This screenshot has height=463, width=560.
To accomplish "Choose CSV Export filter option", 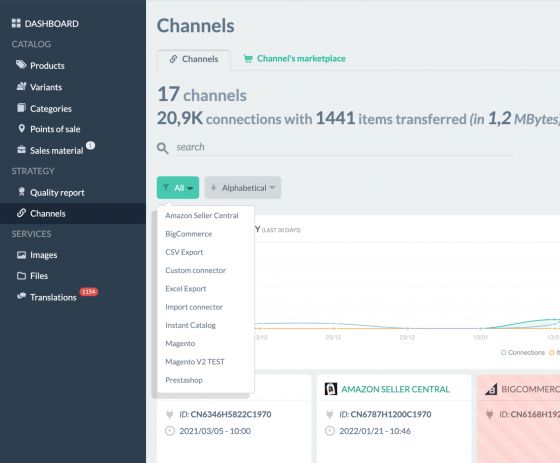I will [x=184, y=252].
